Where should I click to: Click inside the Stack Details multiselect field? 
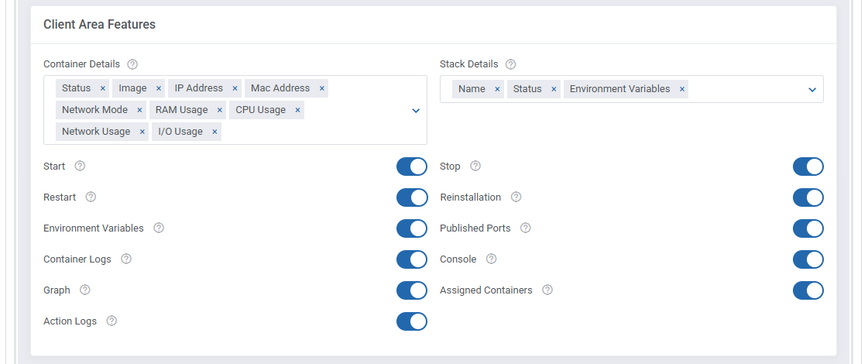[632, 89]
